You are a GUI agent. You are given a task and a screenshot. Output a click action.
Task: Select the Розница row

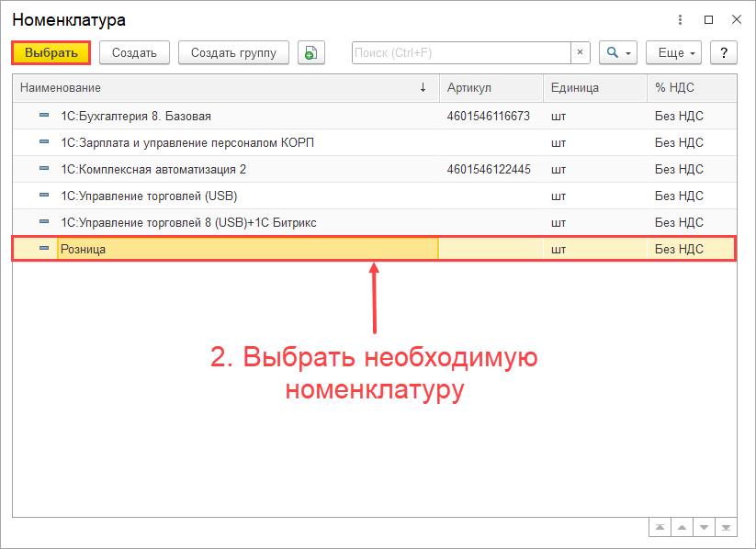pos(230,248)
